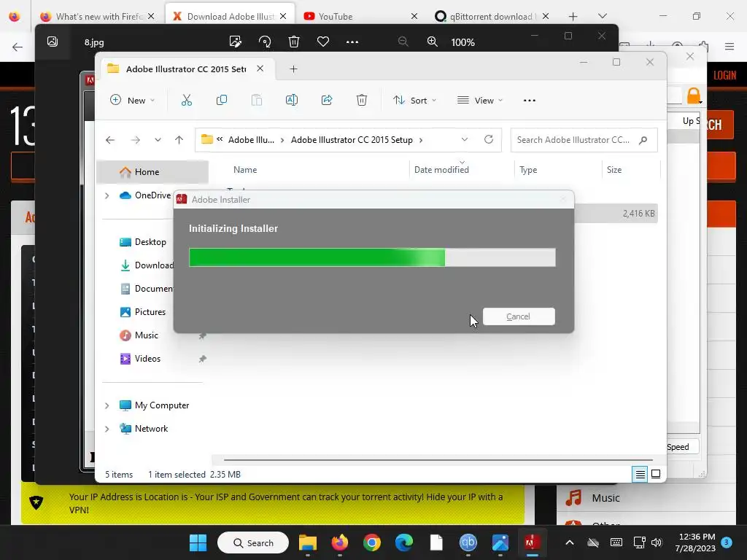747x560 pixels.
Task: Click the Delete trash icon in File Explorer toolbar
Action: tap(362, 100)
